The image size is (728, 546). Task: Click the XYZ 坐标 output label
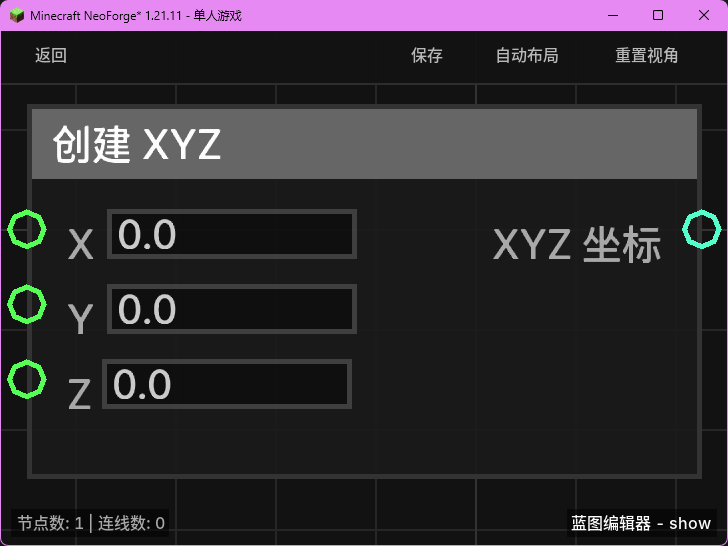click(x=576, y=245)
